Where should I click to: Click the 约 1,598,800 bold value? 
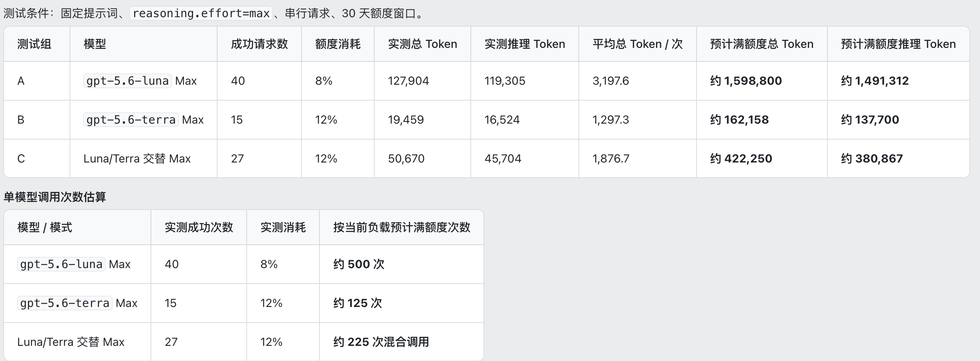(746, 81)
